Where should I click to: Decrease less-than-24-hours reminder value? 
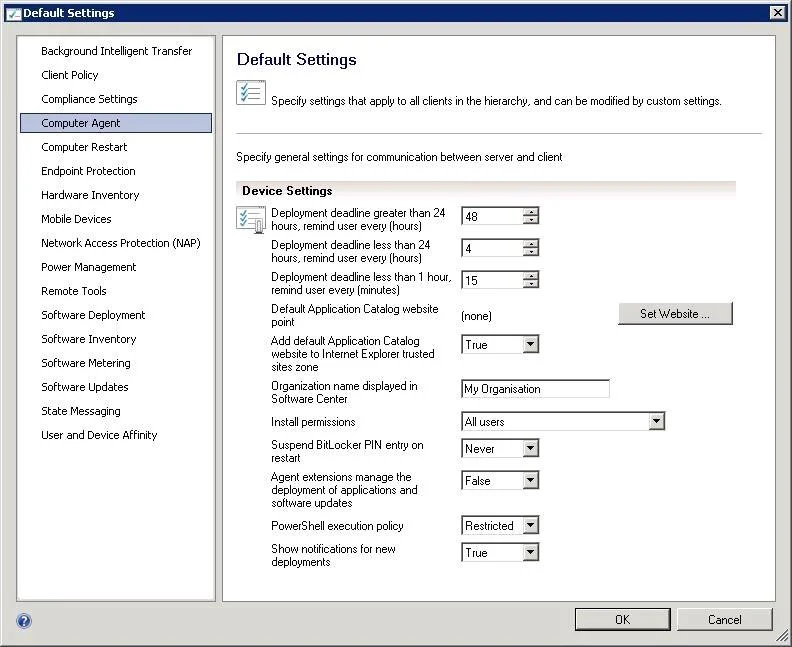(x=530, y=252)
